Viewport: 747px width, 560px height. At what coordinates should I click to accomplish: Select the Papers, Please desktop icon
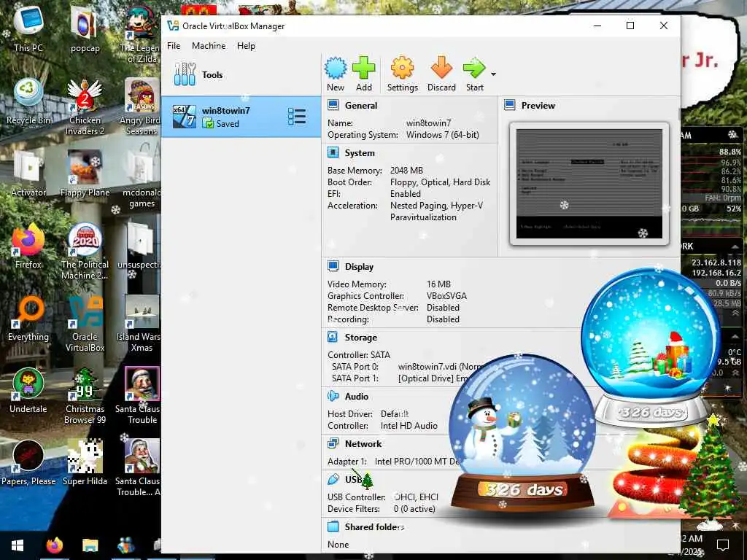coord(28,463)
